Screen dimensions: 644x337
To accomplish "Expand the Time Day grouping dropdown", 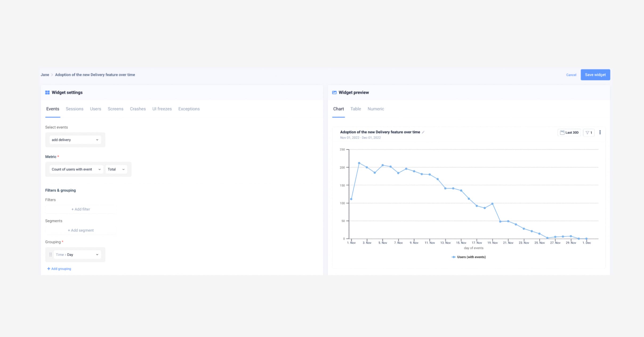I will [x=77, y=255].
